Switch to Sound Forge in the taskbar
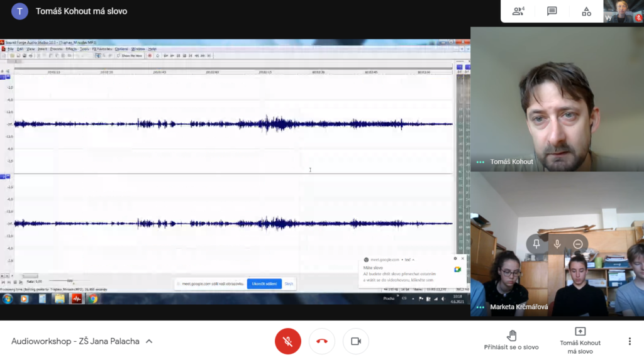The width and height of the screenshot is (644, 362). click(77, 299)
